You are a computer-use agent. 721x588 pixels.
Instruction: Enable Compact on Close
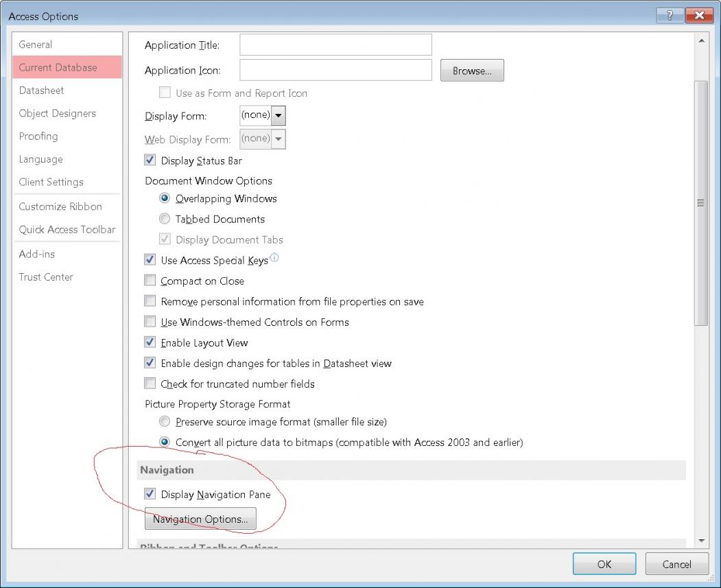click(x=150, y=281)
